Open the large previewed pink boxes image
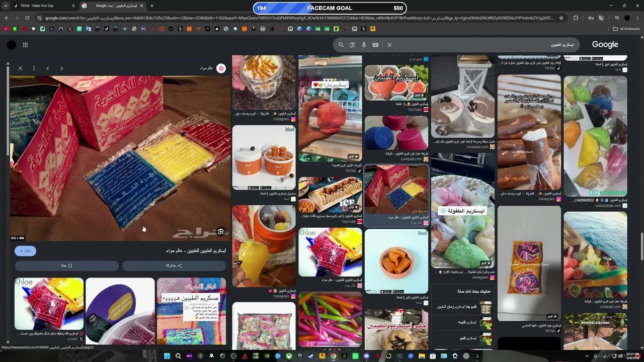This screenshot has height=362, width=644. pos(120,158)
